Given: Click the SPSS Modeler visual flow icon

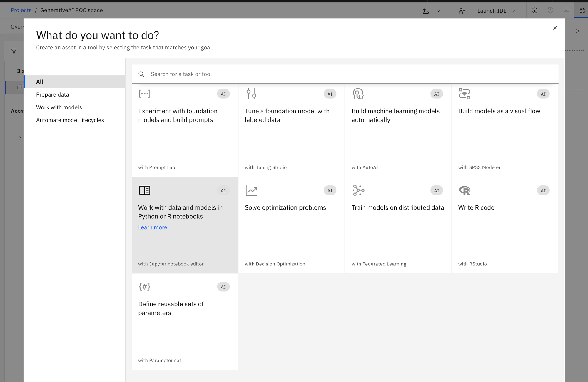Looking at the screenshot, I should [x=465, y=94].
